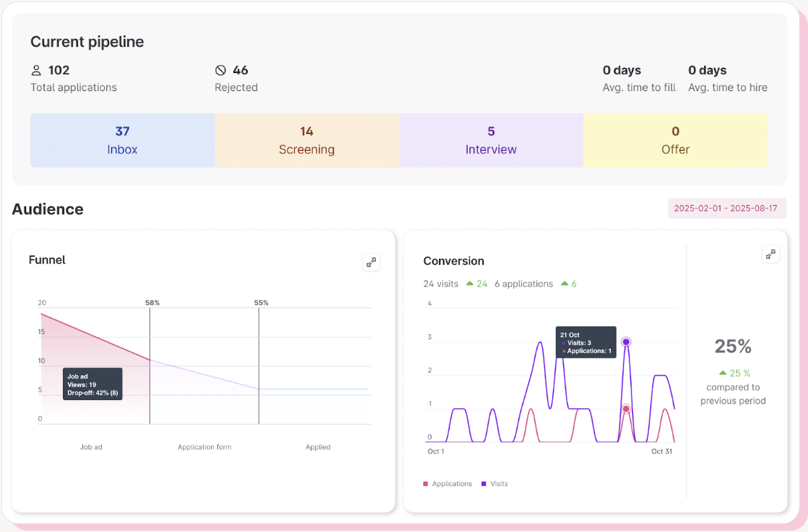Click the Funnel chart title
The image size is (808, 532).
(47, 260)
